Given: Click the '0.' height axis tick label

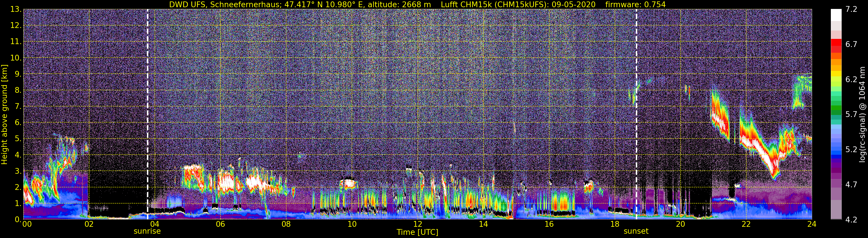Looking at the screenshot, I should click(x=18, y=220).
